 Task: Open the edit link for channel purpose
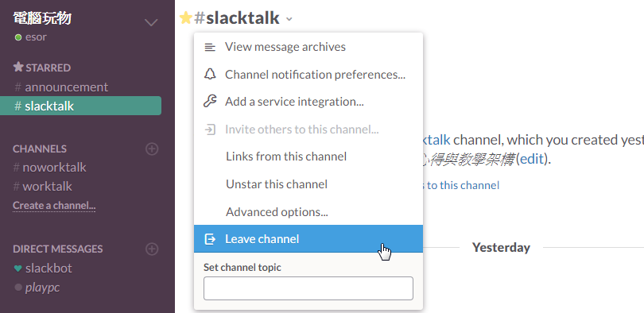(532, 158)
